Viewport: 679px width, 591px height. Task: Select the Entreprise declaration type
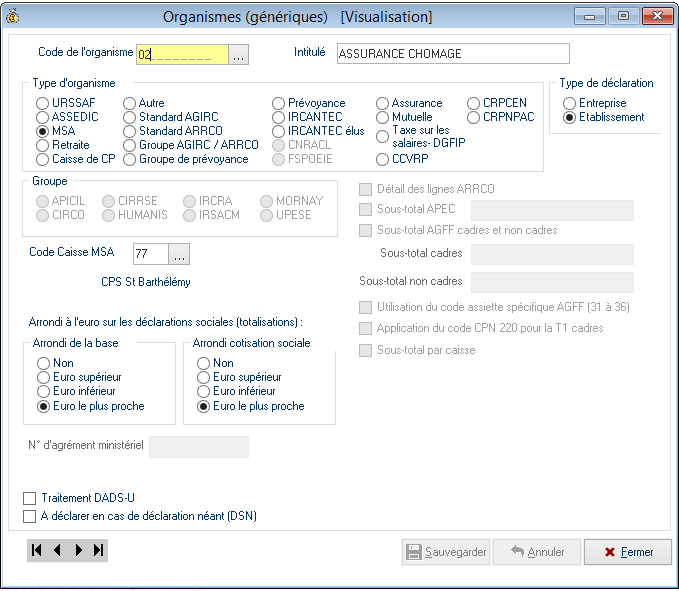pos(570,103)
